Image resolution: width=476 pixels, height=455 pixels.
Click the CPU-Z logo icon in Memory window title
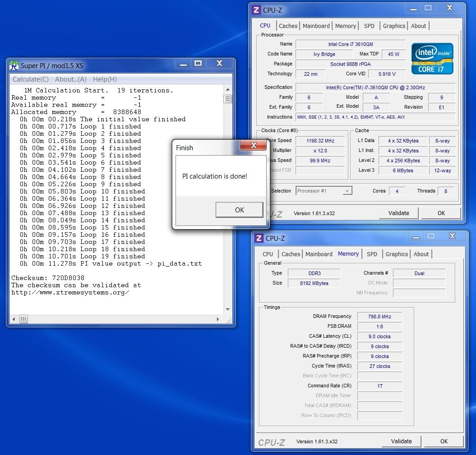(259, 238)
